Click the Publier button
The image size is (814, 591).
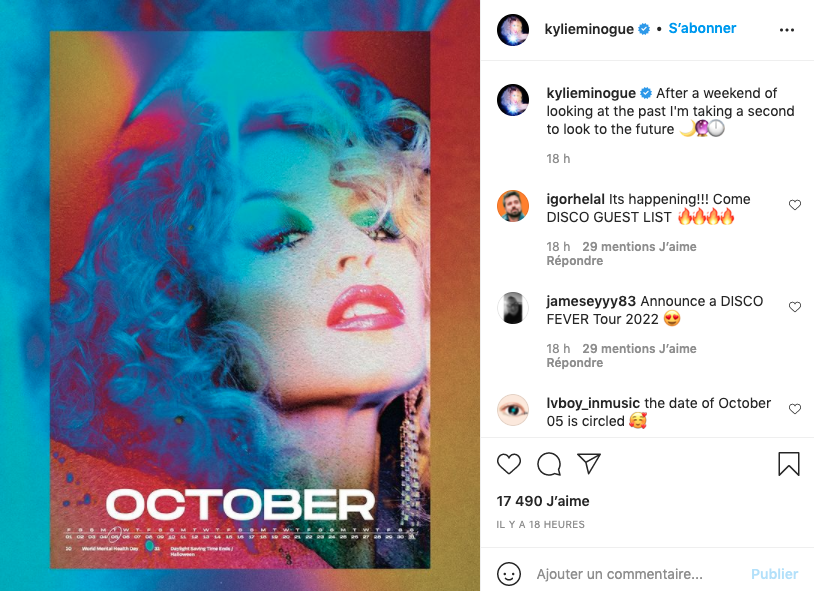[x=774, y=574]
